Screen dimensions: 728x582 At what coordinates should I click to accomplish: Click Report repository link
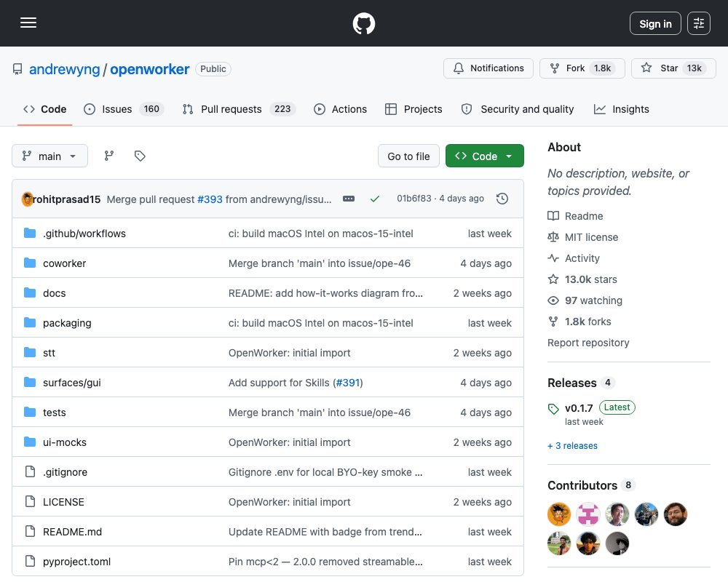(x=588, y=343)
